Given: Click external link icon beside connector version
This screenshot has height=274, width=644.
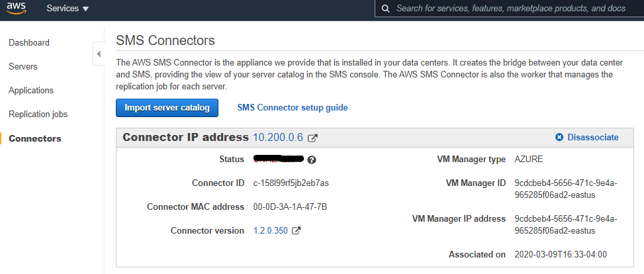Looking at the screenshot, I should tap(297, 231).
